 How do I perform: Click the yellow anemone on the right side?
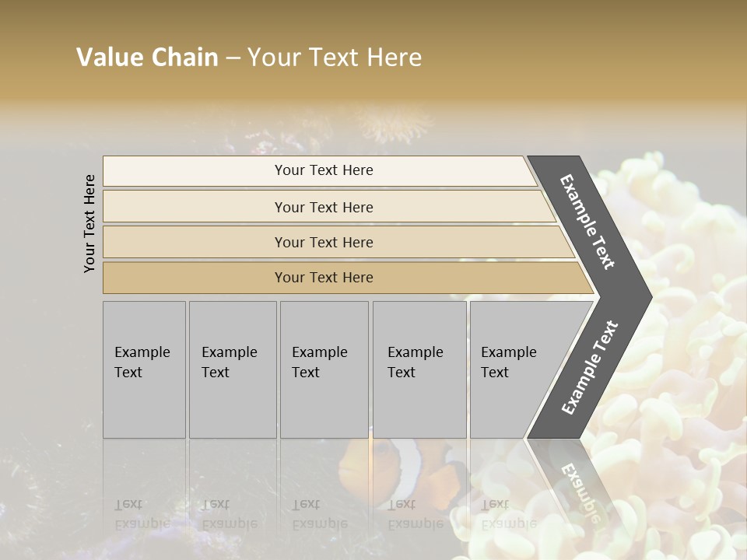click(x=685, y=327)
